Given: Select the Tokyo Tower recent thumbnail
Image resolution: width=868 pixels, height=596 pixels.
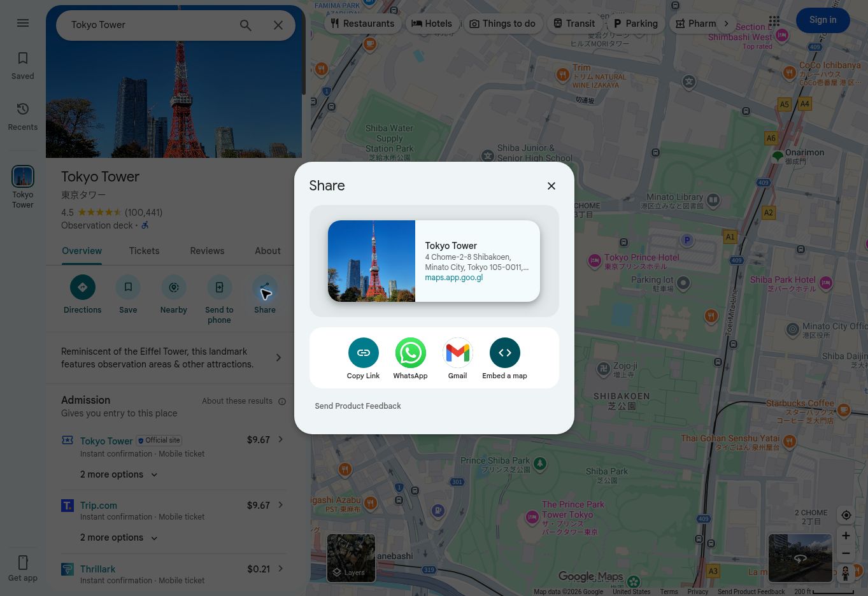Looking at the screenshot, I should coord(23,176).
